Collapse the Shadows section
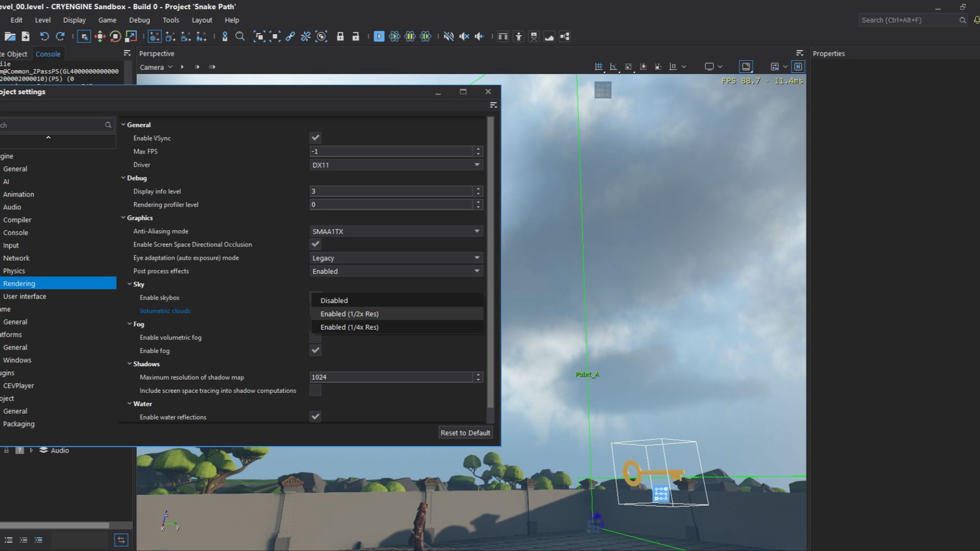Image resolution: width=980 pixels, height=551 pixels. [130, 364]
